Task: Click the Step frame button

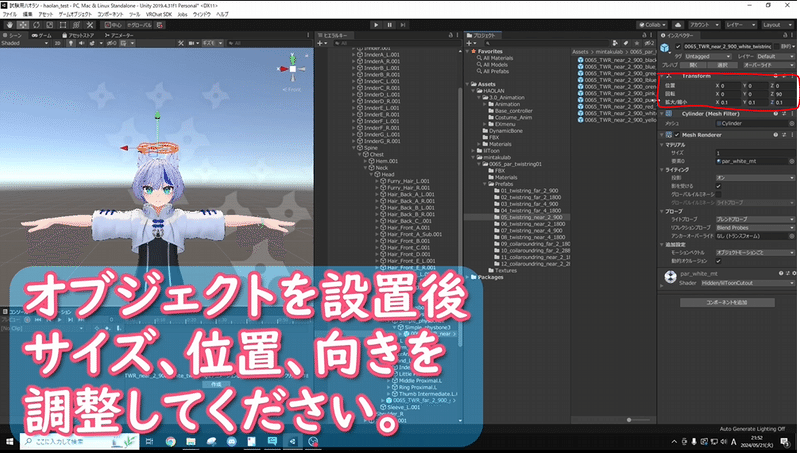Action: pyautogui.click(x=403, y=24)
